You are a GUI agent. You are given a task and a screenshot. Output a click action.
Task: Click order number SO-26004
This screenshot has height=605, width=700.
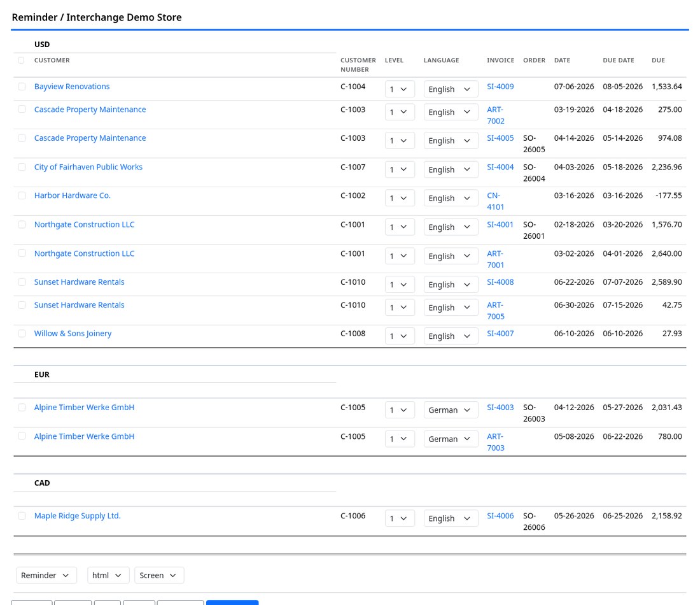534,173
